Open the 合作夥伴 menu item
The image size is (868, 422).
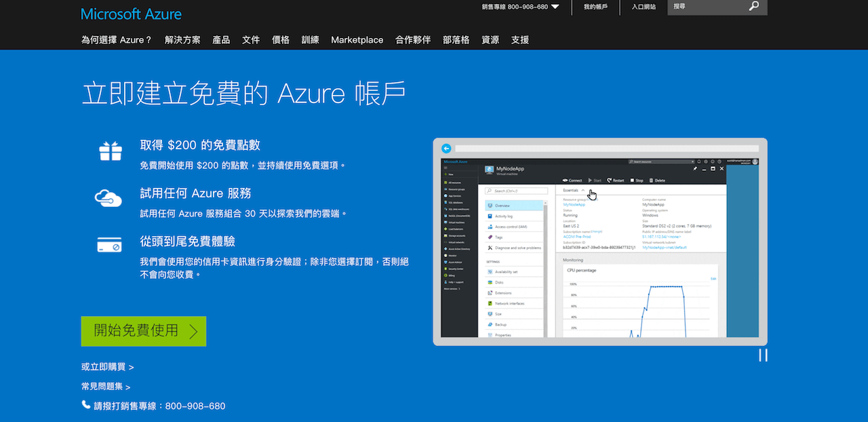413,40
